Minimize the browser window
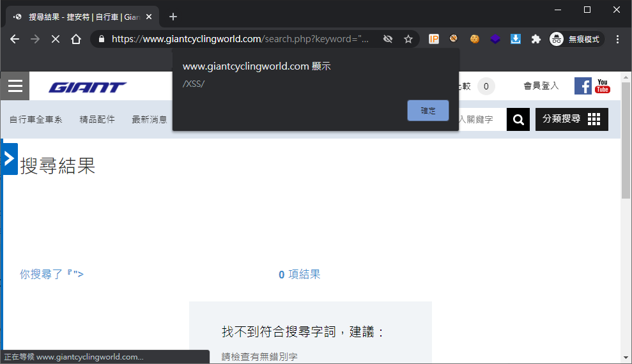Image resolution: width=632 pixels, height=364 pixels. 558,10
